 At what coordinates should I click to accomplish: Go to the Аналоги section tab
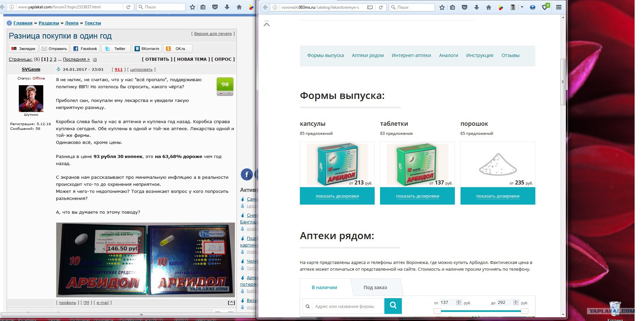448,55
